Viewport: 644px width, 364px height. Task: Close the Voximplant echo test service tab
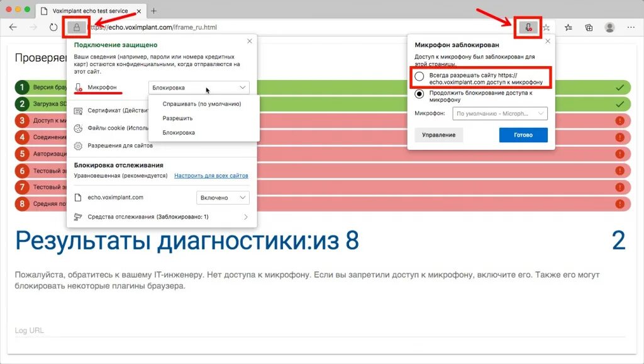click(x=139, y=11)
